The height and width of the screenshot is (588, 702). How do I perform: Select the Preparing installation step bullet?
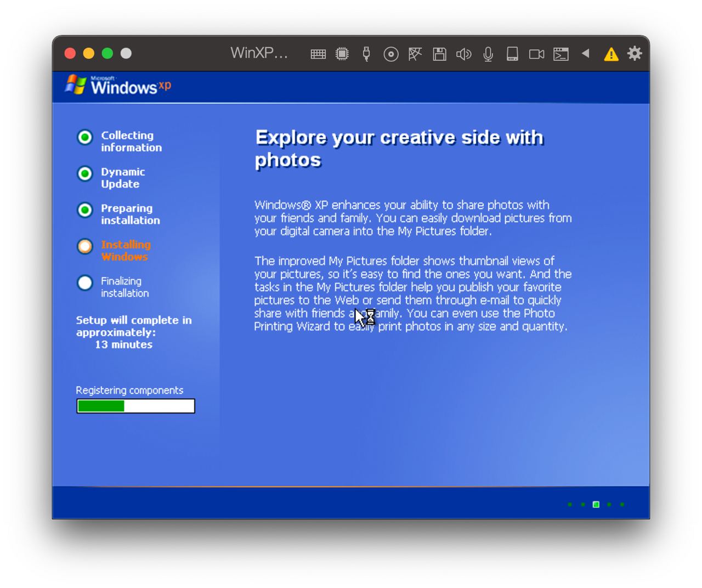85,210
